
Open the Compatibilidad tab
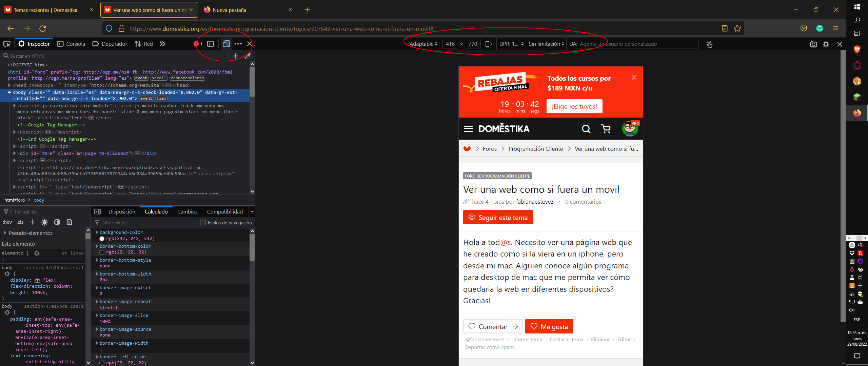225,211
